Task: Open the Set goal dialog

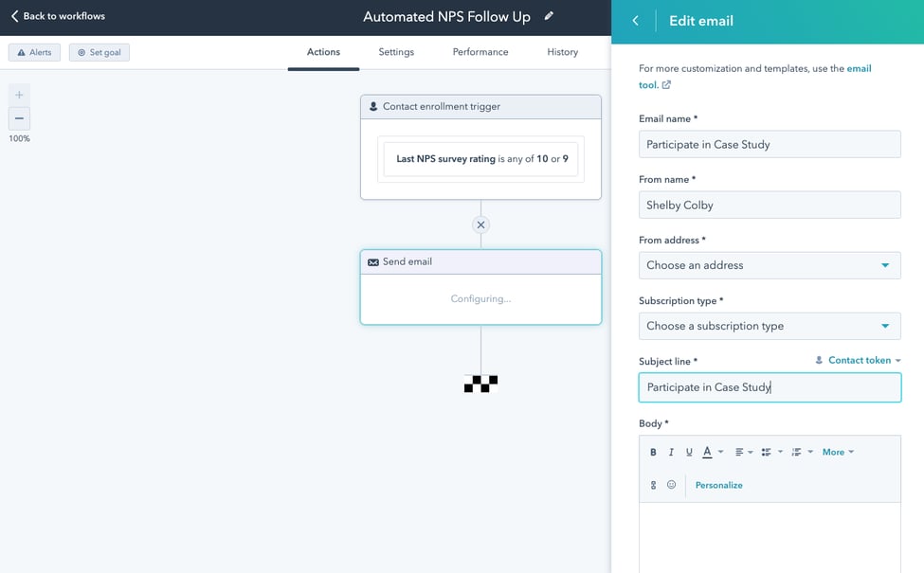Action: coord(99,52)
